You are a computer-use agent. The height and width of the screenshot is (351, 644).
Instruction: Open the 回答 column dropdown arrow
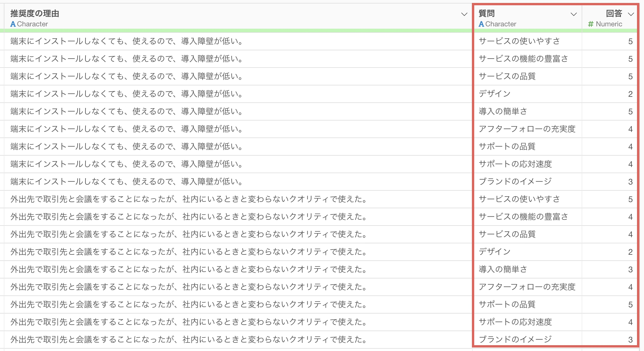[x=631, y=14]
